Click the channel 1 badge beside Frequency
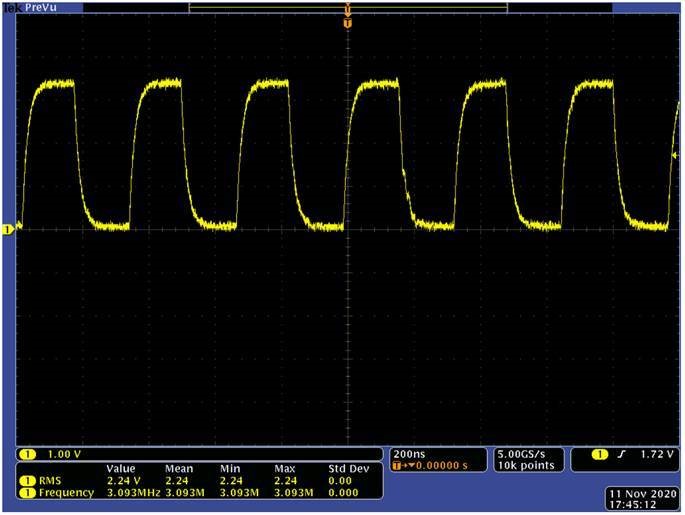Viewport: 685px width, 515px height. 25,492
